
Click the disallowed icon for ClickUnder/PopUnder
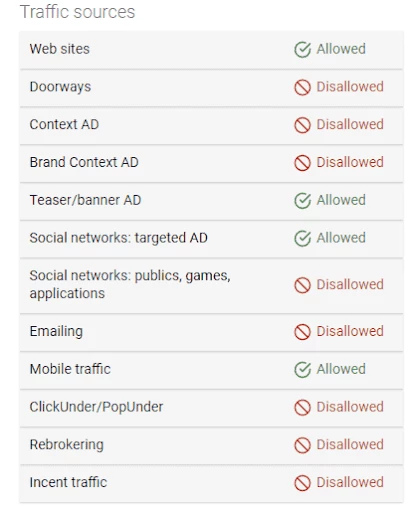coord(302,408)
